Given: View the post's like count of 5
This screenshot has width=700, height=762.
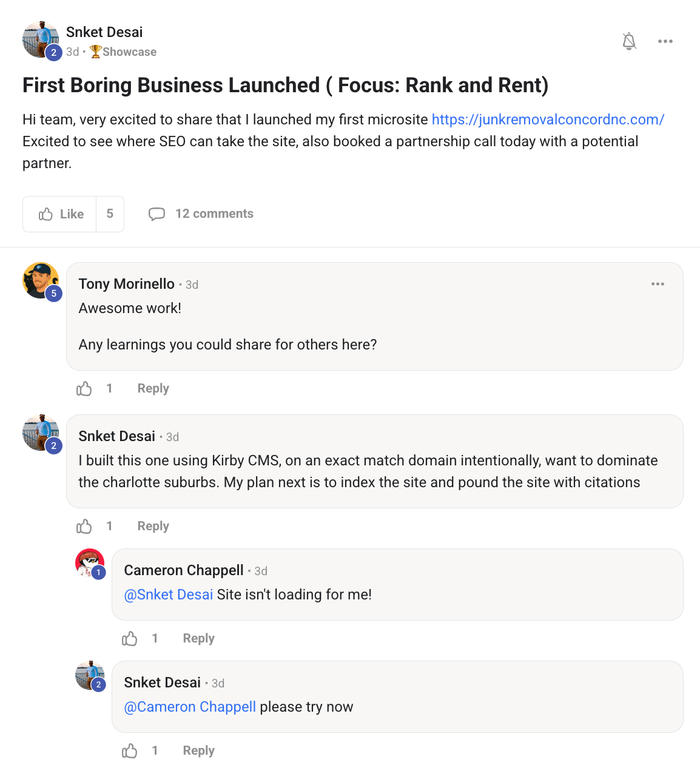Looking at the screenshot, I should [x=110, y=214].
